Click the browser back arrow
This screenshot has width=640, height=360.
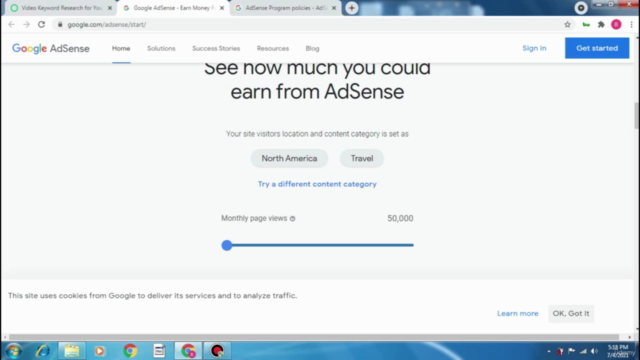11,24
